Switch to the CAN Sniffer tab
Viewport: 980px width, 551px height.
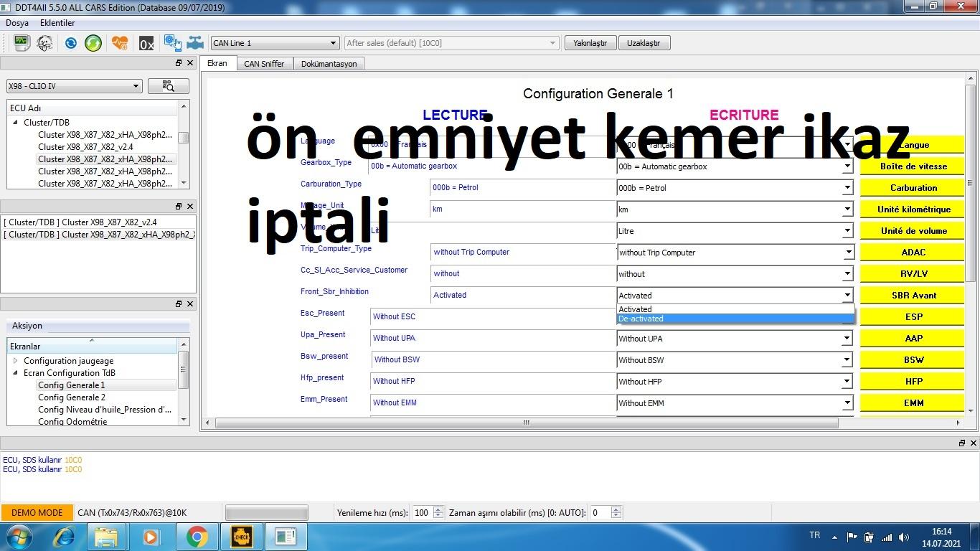[264, 64]
